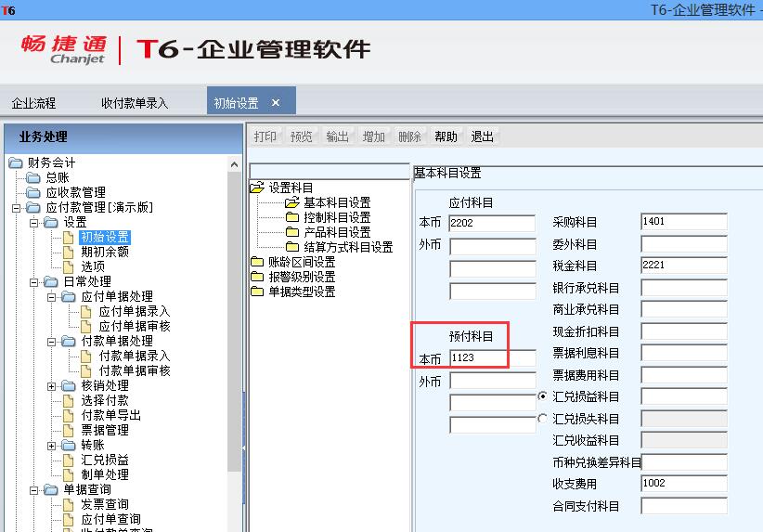Click the 打印 toolbar button
The width and height of the screenshot is (763, 532).
(x=265, y=136)
